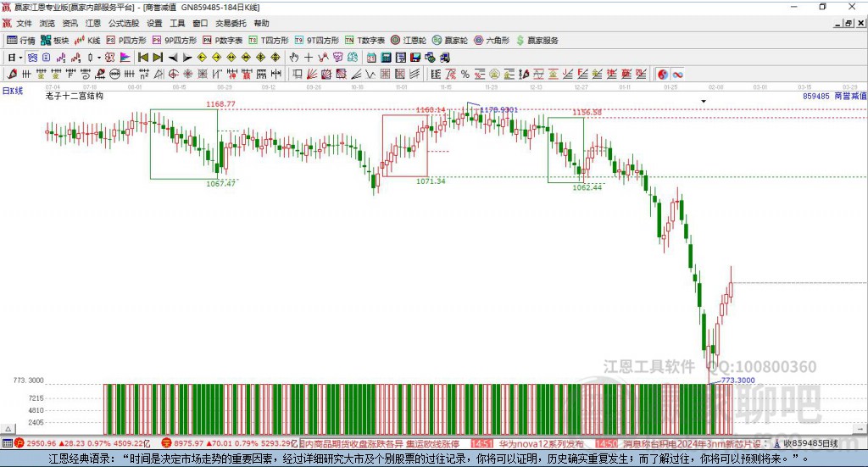Open the calendar date icon
868x467 pixels.
pos(371,58)
